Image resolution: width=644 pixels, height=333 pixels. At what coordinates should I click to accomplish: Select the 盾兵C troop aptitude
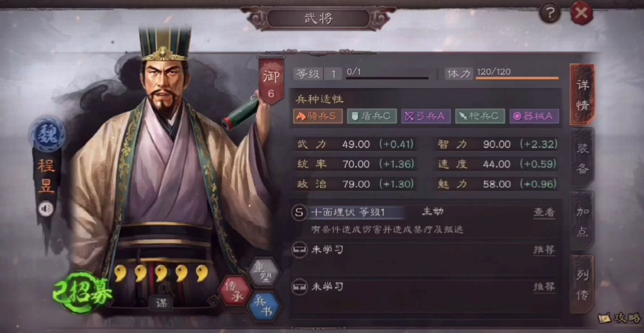(372, 116)
